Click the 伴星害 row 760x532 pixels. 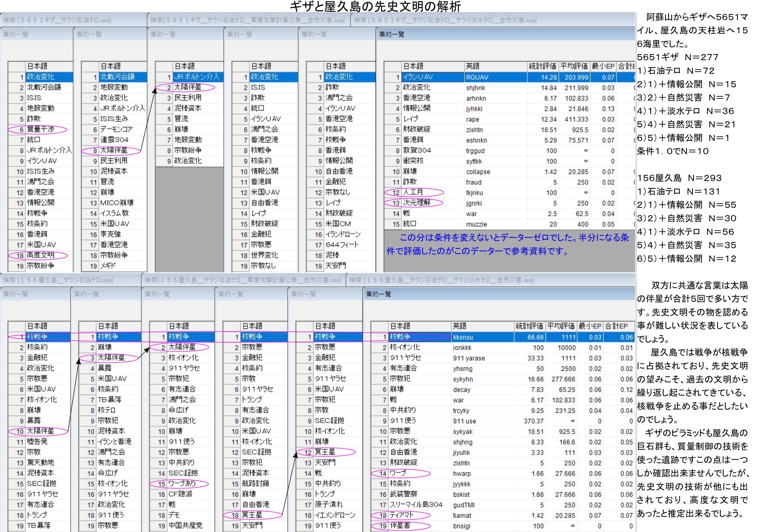click(x=400, y=526)
